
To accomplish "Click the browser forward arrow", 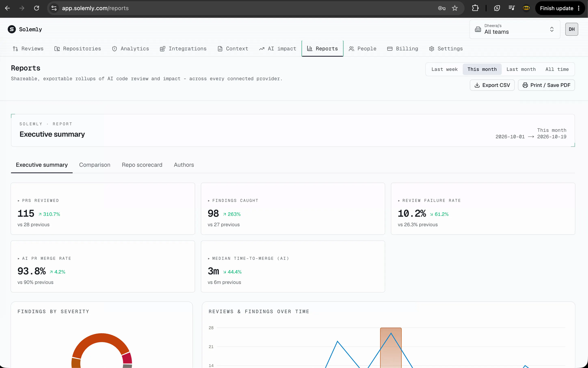I will [22, 8].
